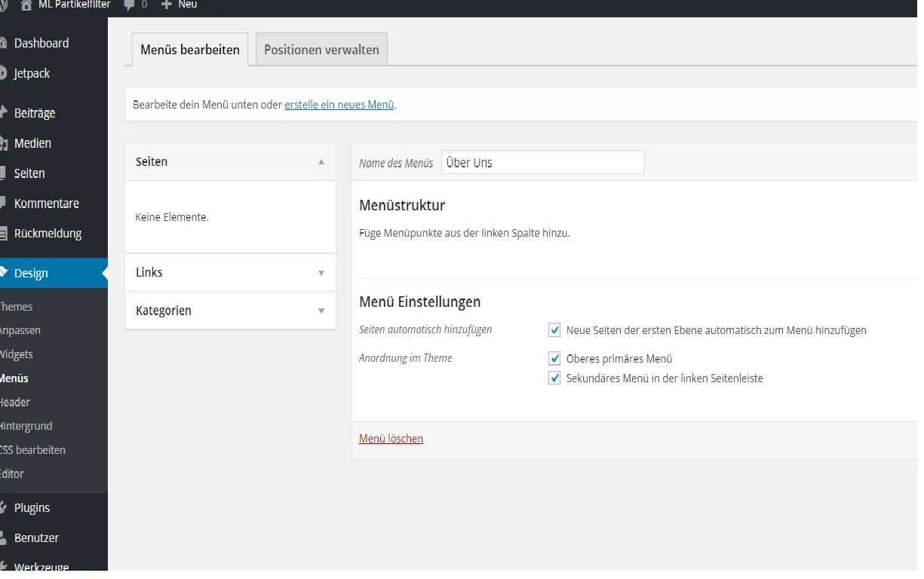924x579 pixels.
Task: Click the Keine Elemente text
Action: click(x=172, y=217)
